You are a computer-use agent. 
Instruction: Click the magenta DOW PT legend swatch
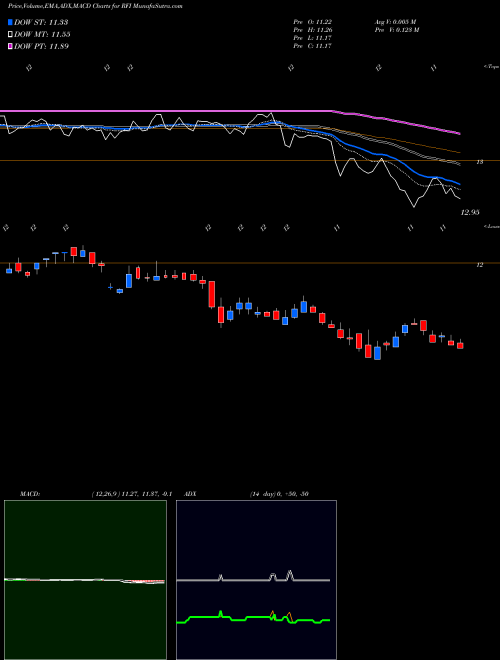pos(10,46)
